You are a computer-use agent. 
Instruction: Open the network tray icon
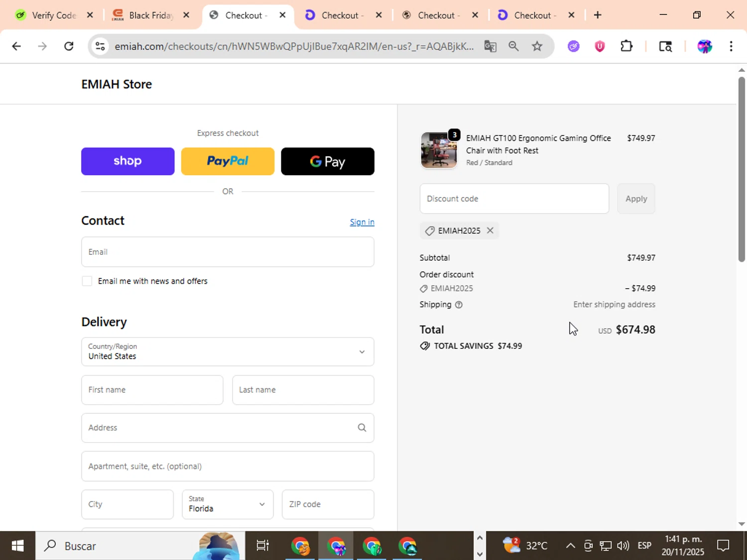click(606, 546)
